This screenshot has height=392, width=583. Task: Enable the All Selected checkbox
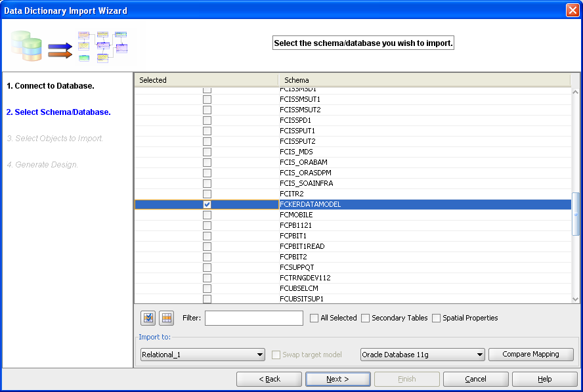(x=314, y=318)
